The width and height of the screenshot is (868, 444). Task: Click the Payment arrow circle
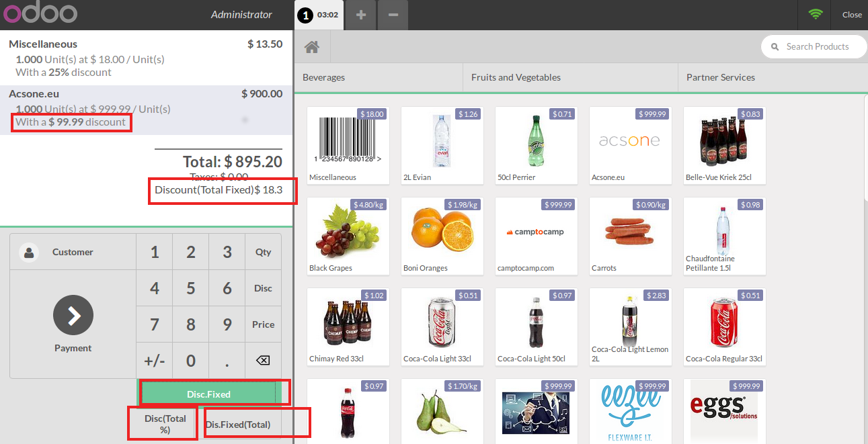coord(73,315)
